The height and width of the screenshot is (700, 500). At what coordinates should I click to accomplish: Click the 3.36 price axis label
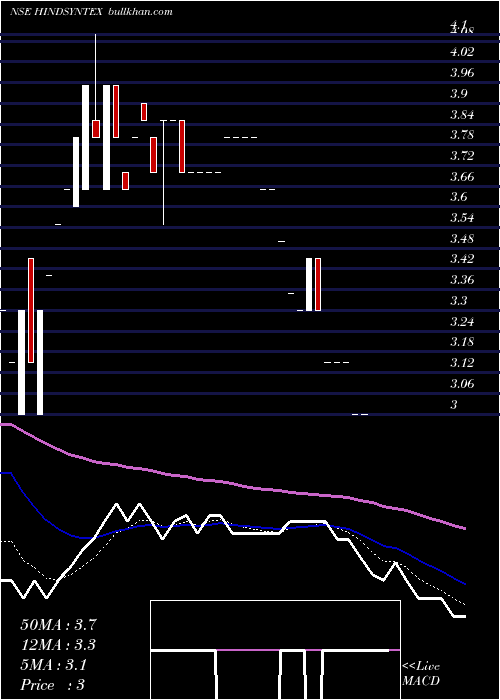462,280
